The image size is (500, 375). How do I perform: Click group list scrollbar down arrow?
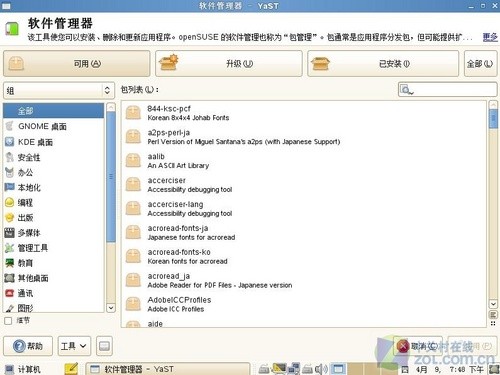pos(111,308)
